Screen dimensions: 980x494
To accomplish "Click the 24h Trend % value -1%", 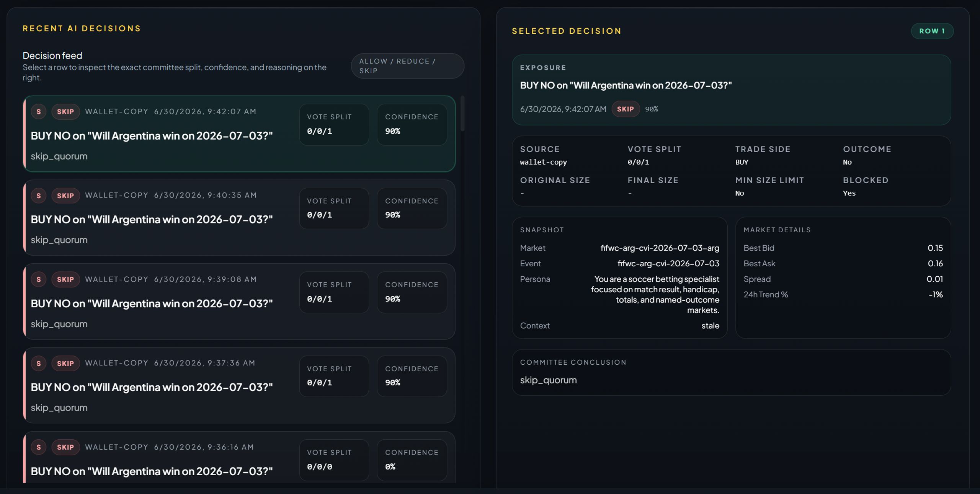I will coord(936,295).
